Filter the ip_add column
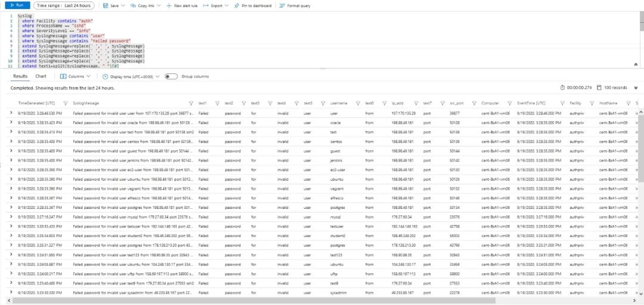The height and width of the screenshot is (305, 644). click(x=416, y=103)
